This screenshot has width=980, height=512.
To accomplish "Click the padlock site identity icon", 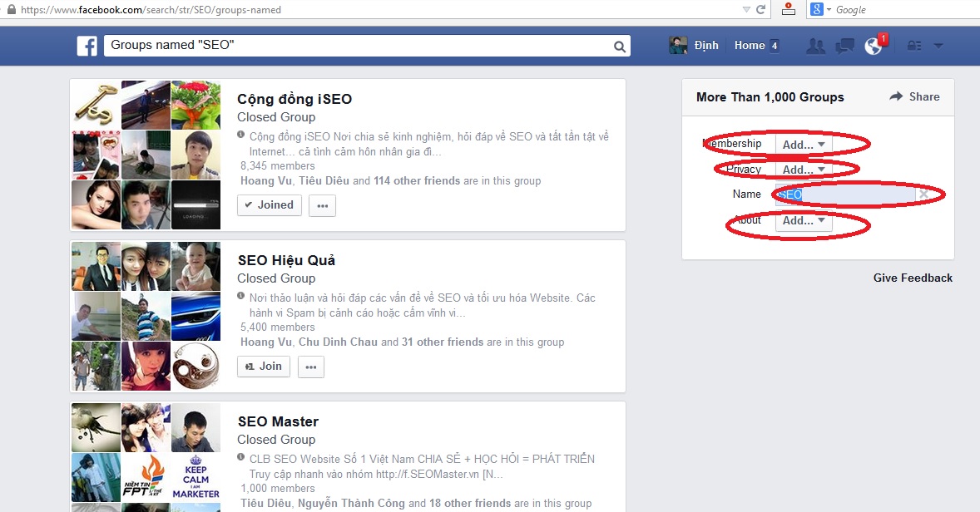I will click(12, 9).
